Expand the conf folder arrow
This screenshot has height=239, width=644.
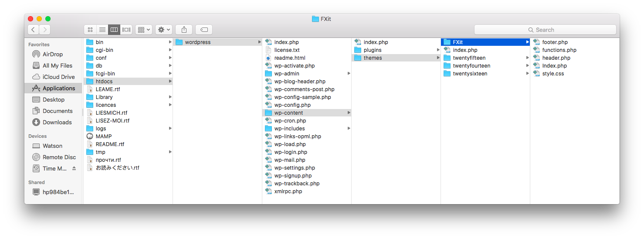[170, 58]
